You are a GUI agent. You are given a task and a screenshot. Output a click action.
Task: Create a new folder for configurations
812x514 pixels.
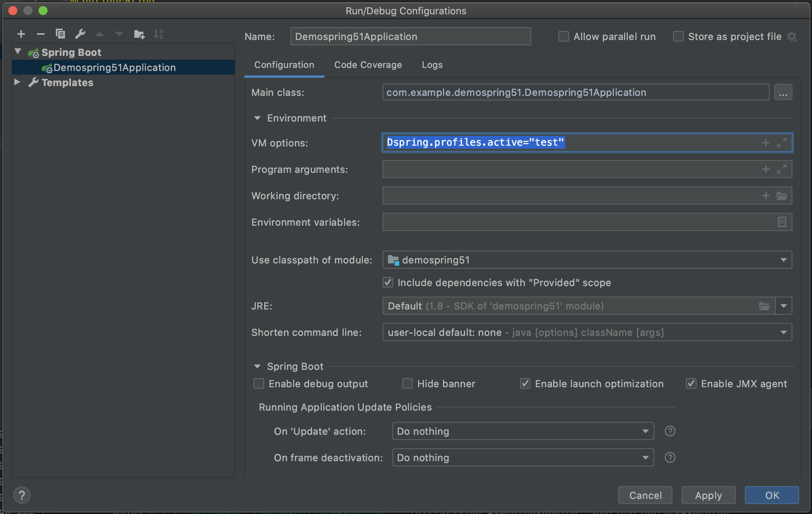point(139,34)
